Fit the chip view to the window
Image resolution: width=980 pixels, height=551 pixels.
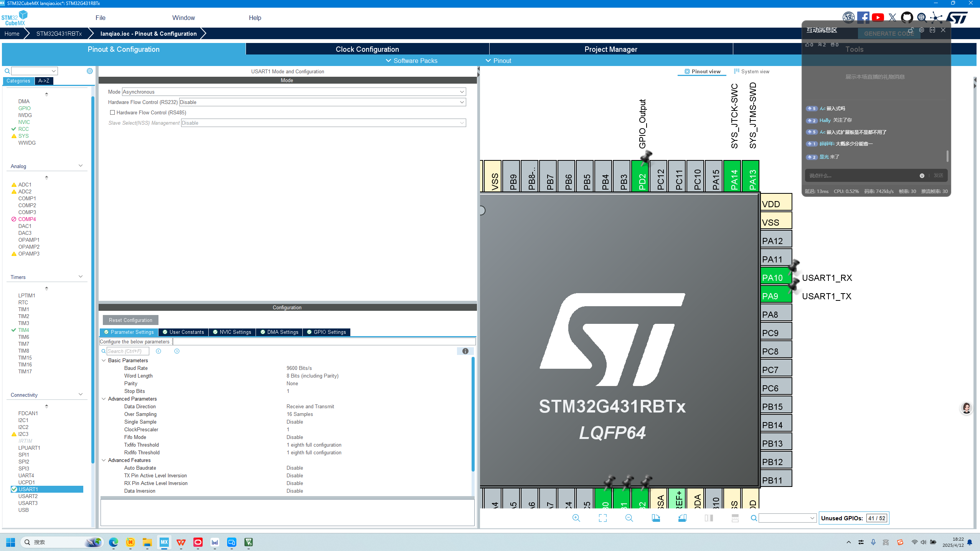tap(602, 518)
